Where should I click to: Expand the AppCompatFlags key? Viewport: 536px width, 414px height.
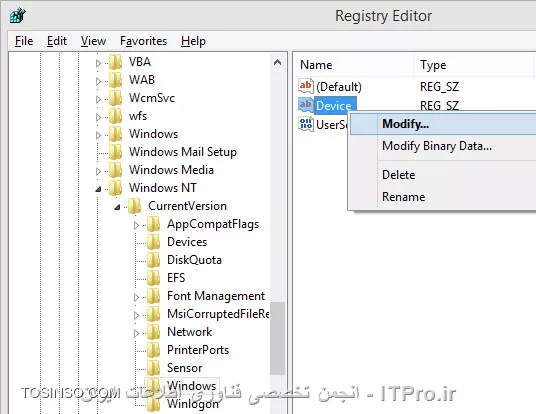pyautogui.click(x=136, y=225)
